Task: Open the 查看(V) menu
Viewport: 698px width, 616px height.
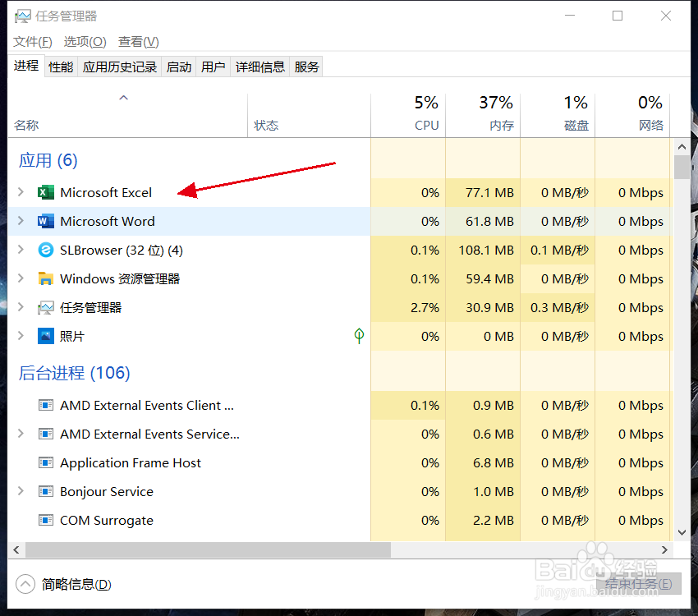Action: tap(139, 42)
